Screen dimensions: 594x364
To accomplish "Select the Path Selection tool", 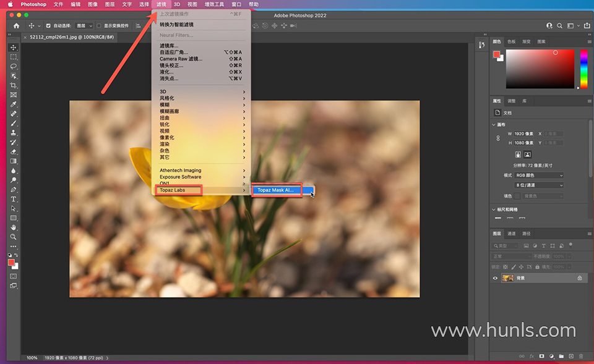I will click(x=13, y=208).
